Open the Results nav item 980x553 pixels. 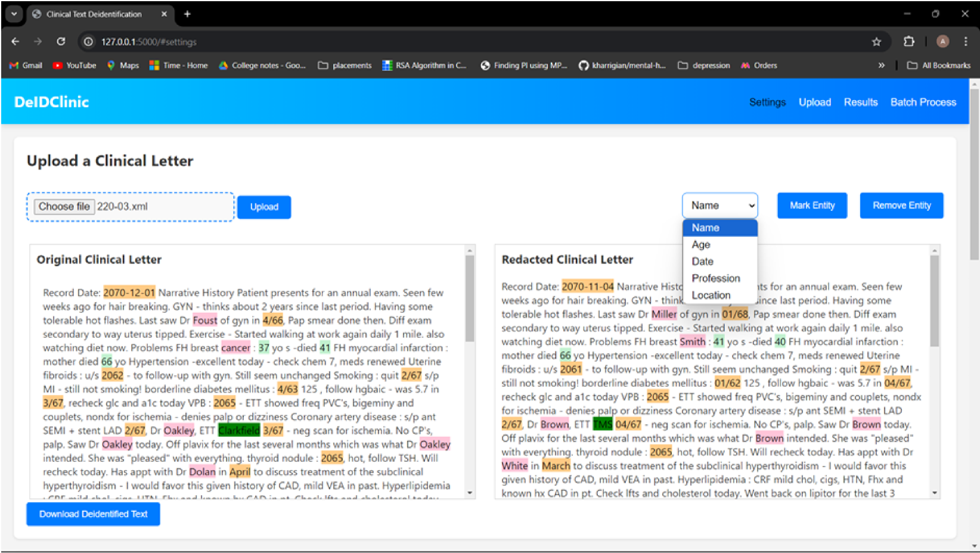pos(861,102)
